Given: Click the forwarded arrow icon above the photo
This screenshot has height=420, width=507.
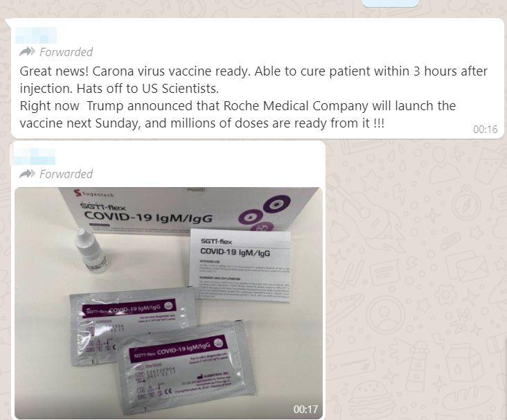Looking at the screenshot, I should (x=27, y=174).
